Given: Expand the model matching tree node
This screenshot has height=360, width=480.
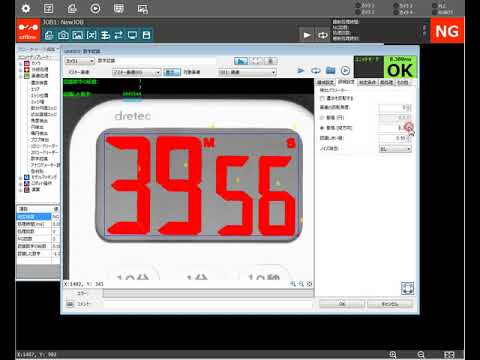Looking at the screenshot, I should (x=21, y=177).
